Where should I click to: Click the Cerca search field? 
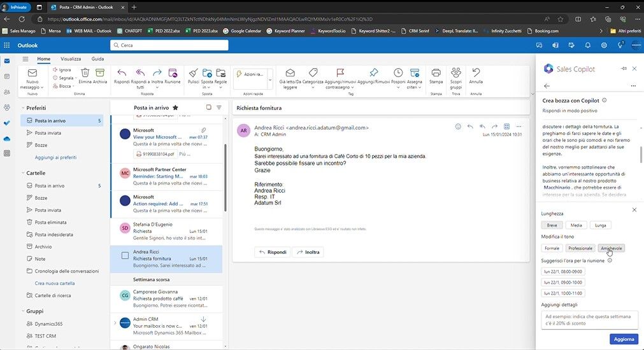click(x=169, y=45)
